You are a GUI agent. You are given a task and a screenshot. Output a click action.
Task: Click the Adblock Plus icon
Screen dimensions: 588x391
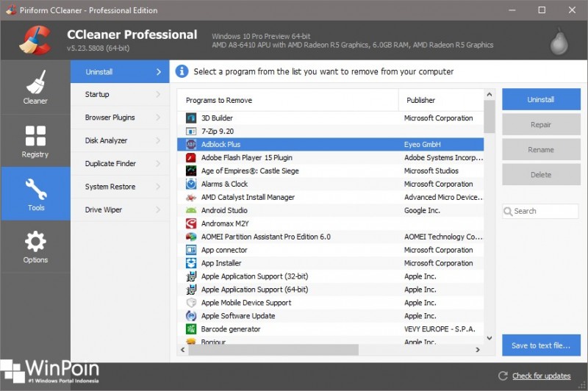191,144
